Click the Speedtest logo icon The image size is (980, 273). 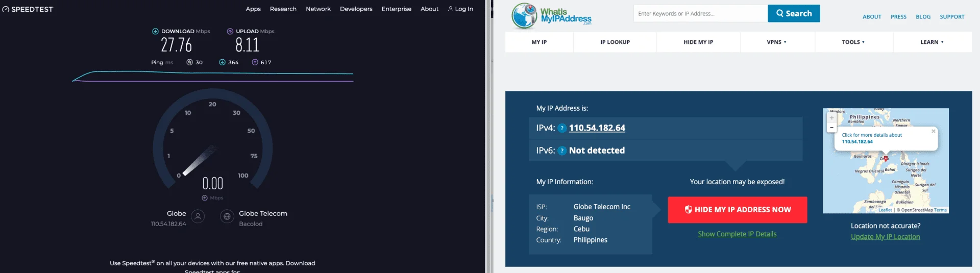point(6,9)
